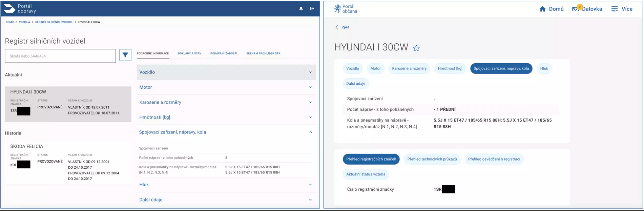
Task: Select the ŠKODA FELICIA history card
Action: pyautogui.click(x=68, y=163)
